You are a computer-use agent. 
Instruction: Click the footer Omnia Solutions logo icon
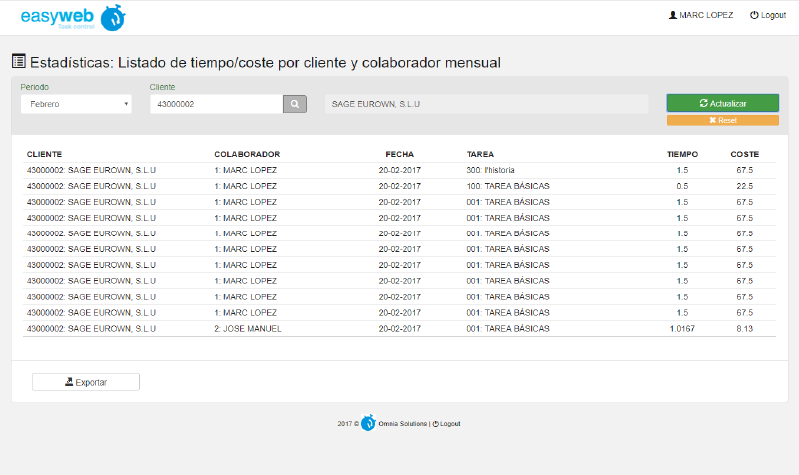coord(368,423)
